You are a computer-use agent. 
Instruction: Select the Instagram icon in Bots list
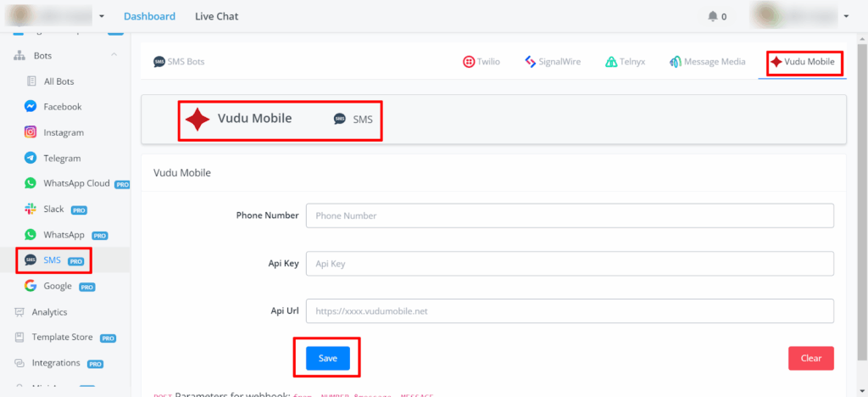(31, 132)
